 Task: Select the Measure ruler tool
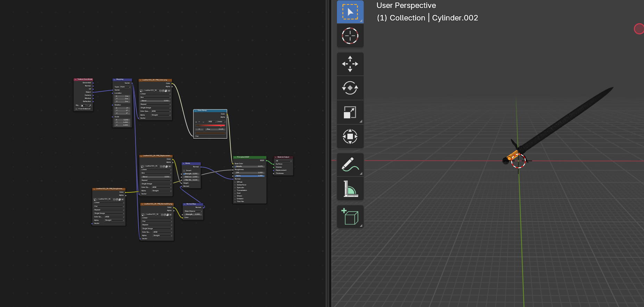pyautogui.click(x=350, y=189)
